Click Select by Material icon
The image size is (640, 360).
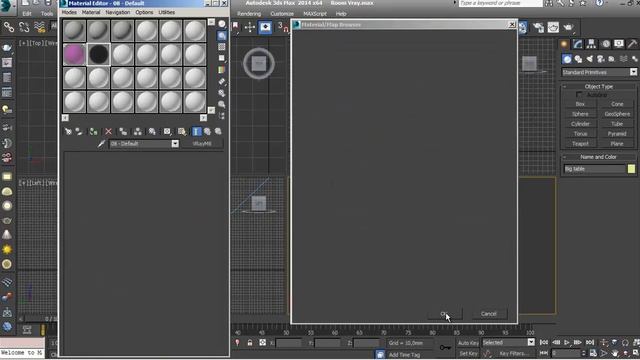click(222, 104)
